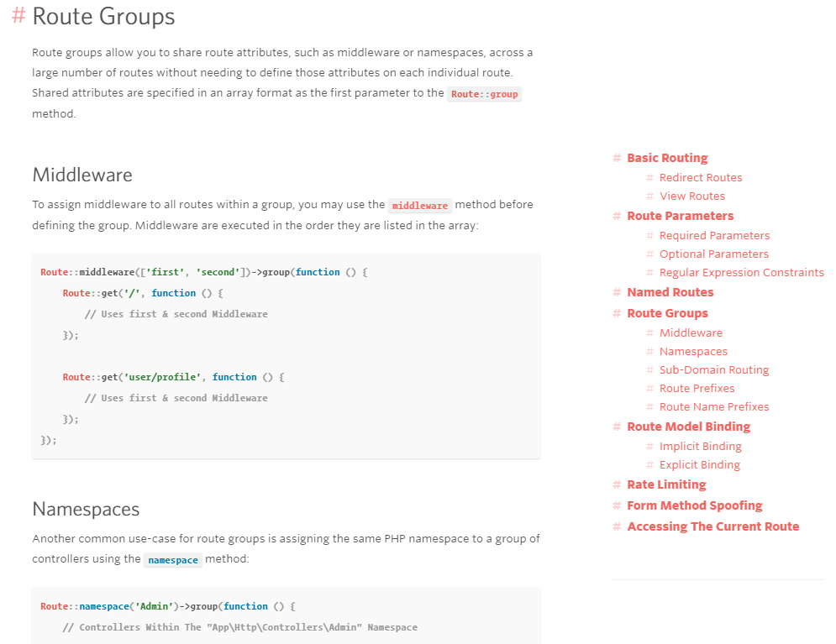Open the View Routes section link
Screen dimensions: 836x644
click(x=692, y=196)
